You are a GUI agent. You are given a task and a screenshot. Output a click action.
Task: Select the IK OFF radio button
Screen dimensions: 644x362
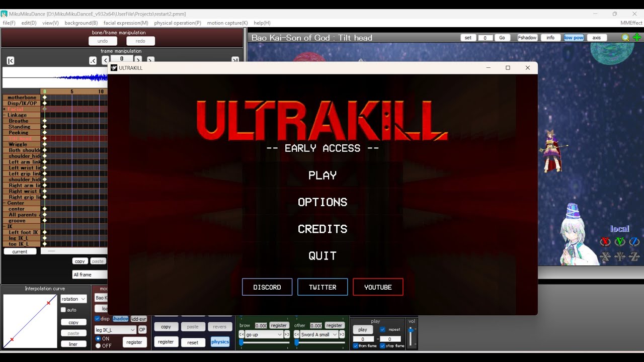point(98,346)
